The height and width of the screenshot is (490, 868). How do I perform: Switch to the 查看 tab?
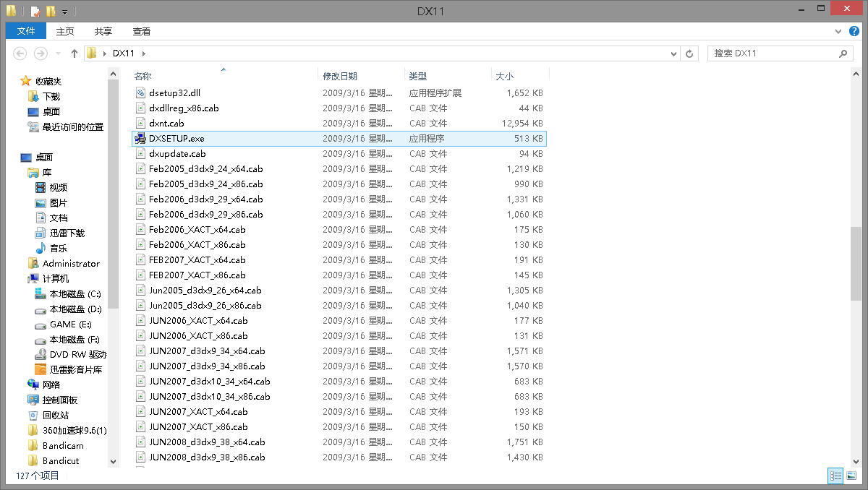(x=142, y=31)
